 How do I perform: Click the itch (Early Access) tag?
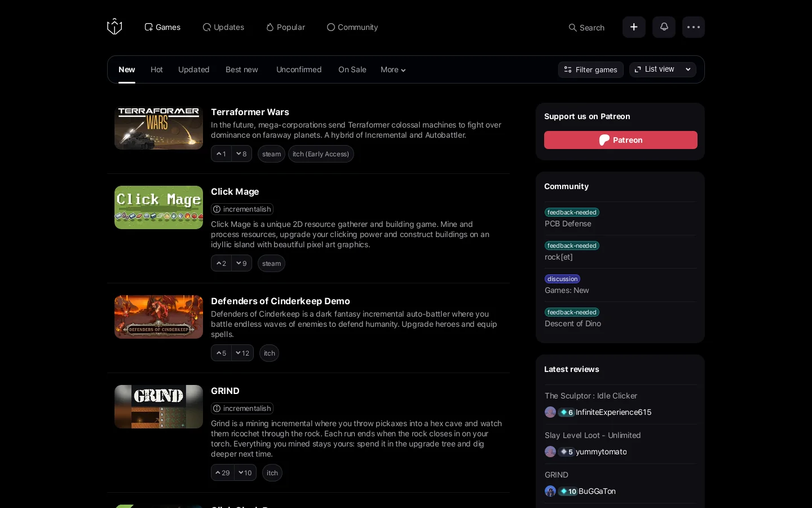pyautogui.click(x=321, y=154)
